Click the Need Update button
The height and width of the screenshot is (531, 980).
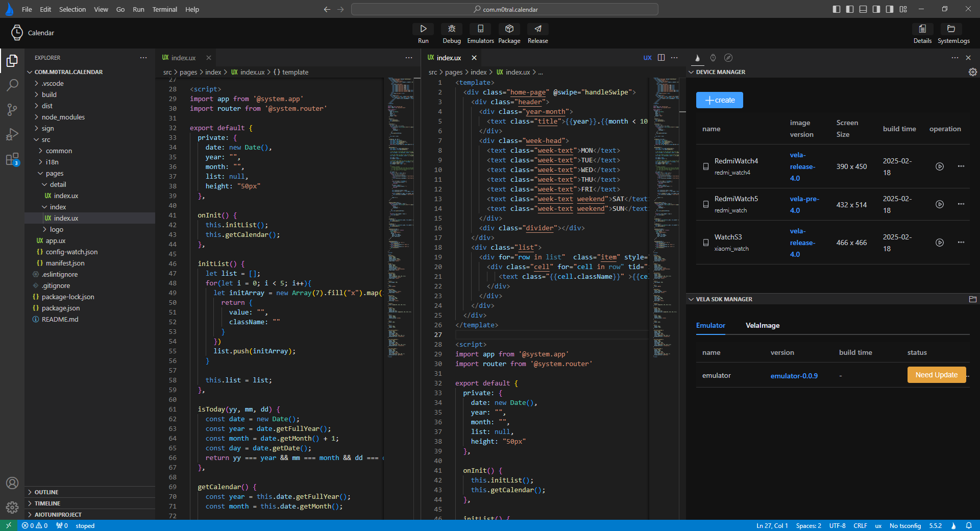pos(936,375)
